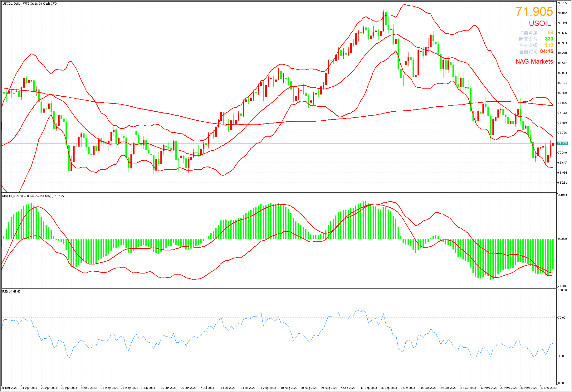Click the 65.261 price axis label
The image size is (572, 392).
562,183
